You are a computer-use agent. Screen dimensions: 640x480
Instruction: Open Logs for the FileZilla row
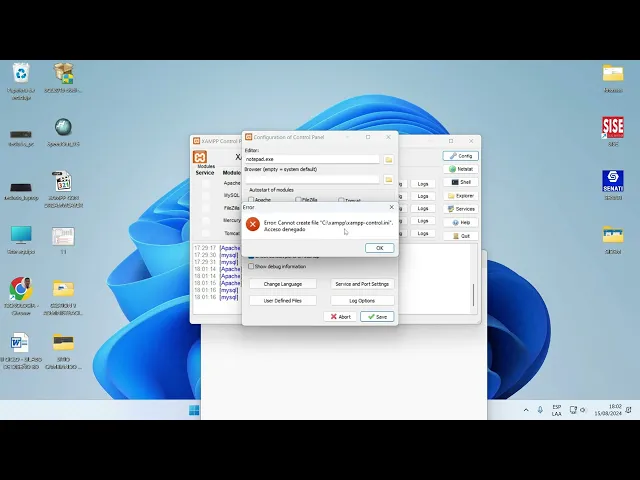pyautogui.click(x=422, y=209)
